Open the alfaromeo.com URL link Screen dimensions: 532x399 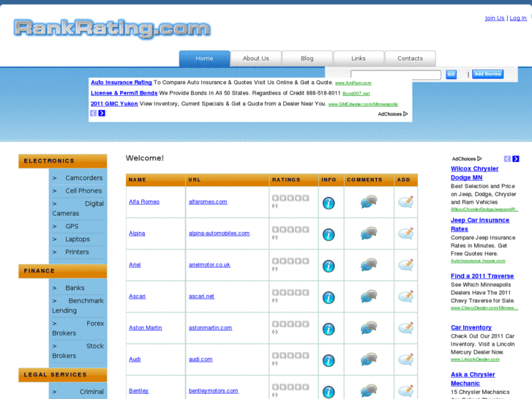[208, 202]
